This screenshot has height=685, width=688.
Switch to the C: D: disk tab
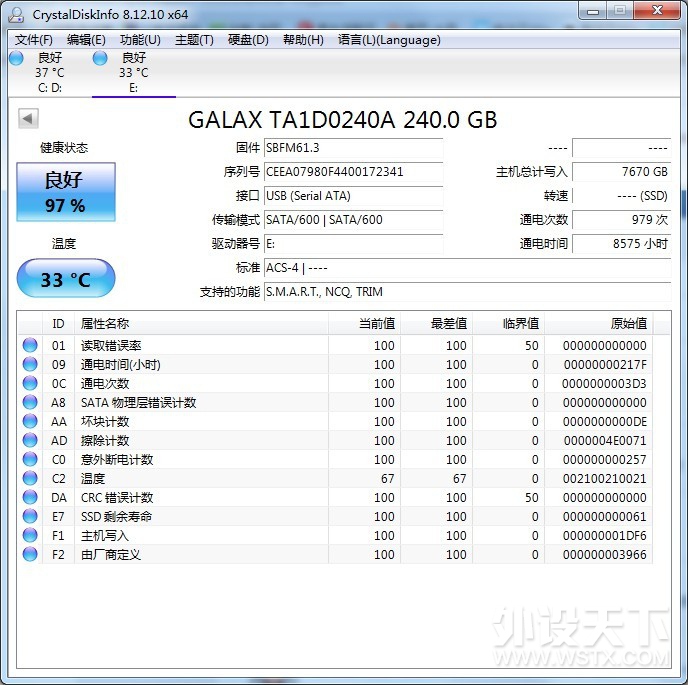50,73
